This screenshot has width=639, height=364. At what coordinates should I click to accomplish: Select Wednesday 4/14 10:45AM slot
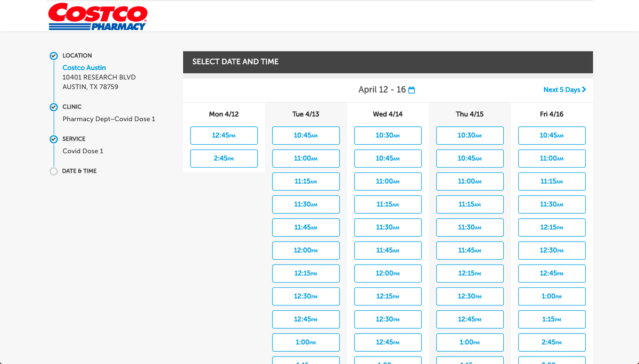point(388,159)
